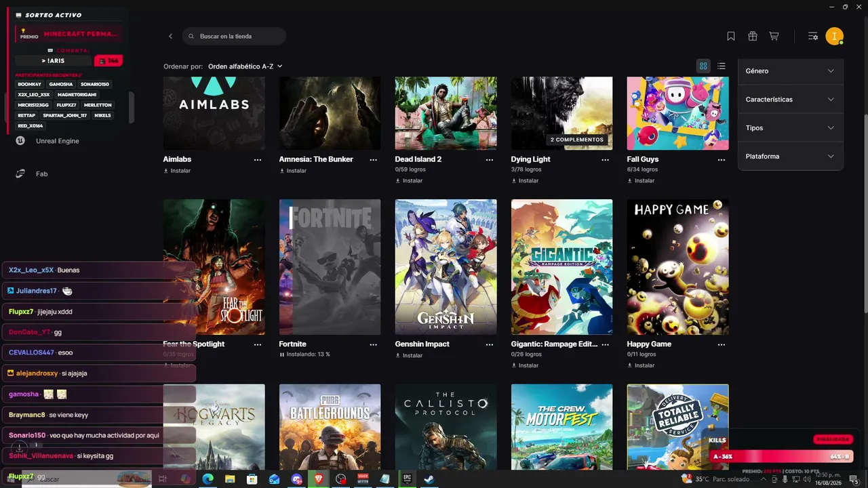868x488 pixels.
Task: Open the sort order dropdown
Action: tap(245, 66)
